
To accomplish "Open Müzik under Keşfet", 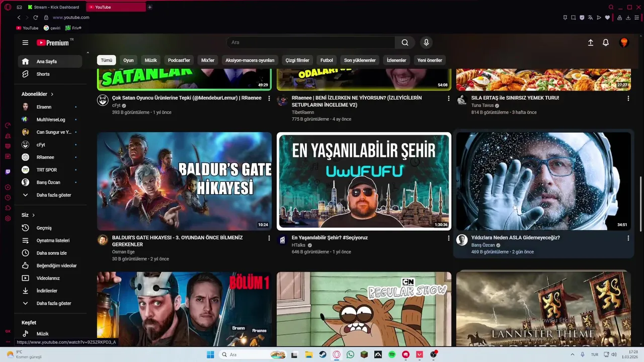I will point(50,334).
